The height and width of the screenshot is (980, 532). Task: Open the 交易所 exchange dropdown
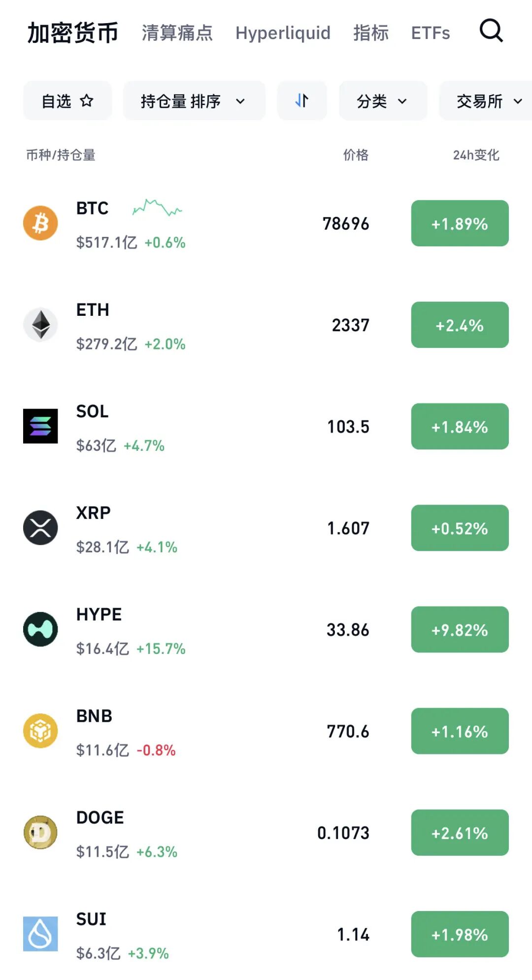click(488, 101)
